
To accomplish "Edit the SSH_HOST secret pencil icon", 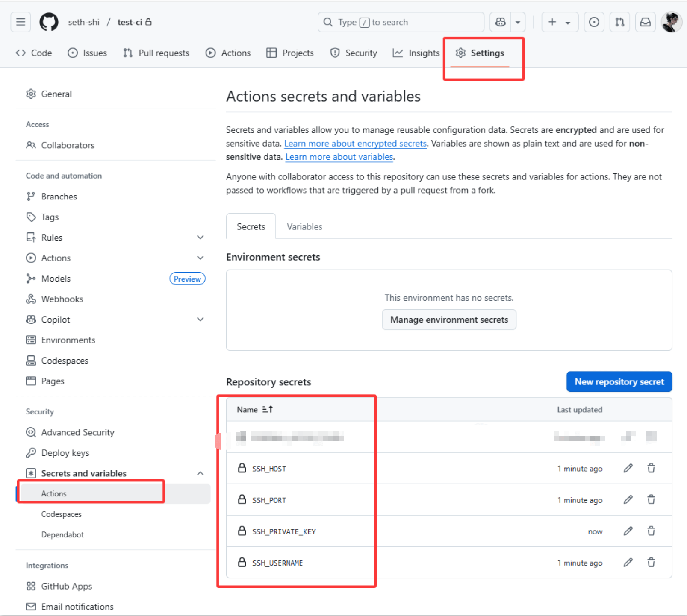I will pos(628,469).
